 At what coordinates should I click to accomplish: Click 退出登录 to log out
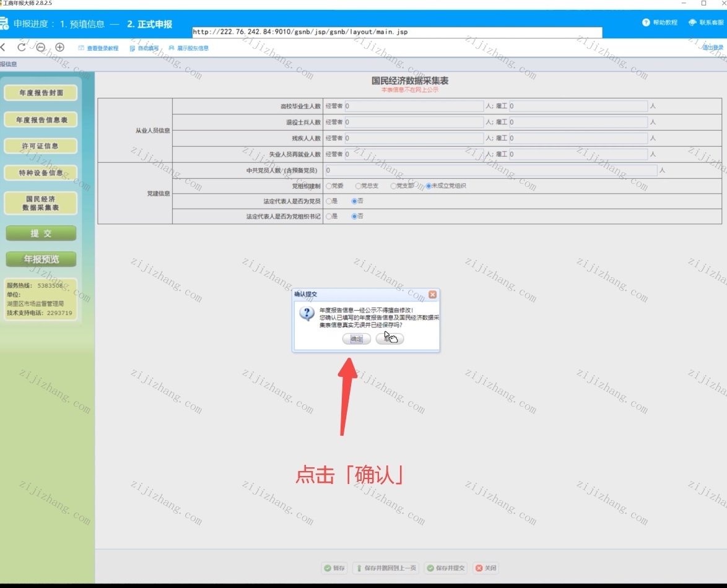coord(713,48)
